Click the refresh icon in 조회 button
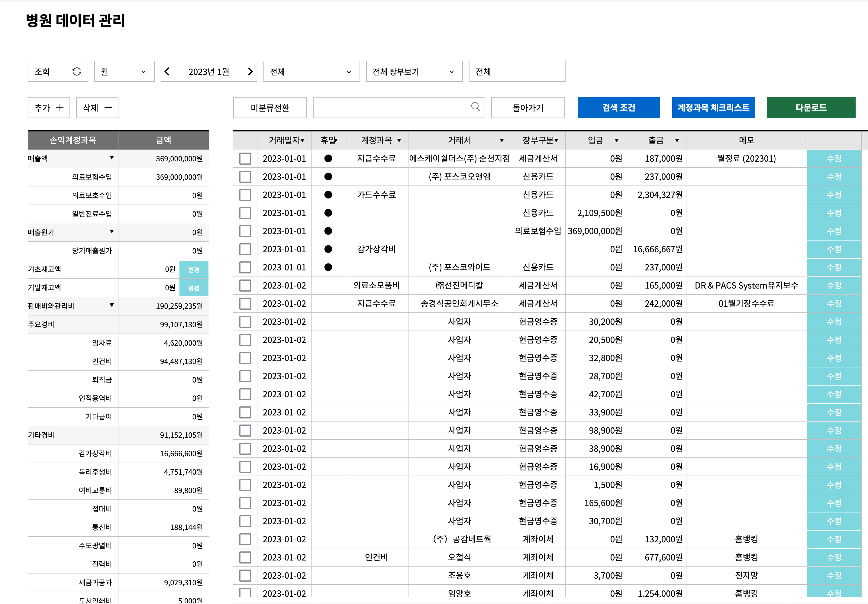 click(x=77, y=71)
